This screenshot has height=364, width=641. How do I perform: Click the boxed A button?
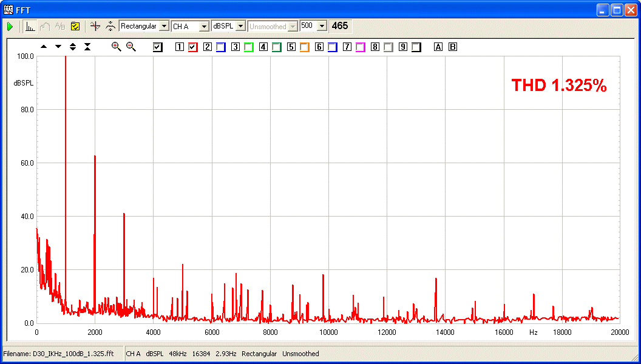point(438,47)
